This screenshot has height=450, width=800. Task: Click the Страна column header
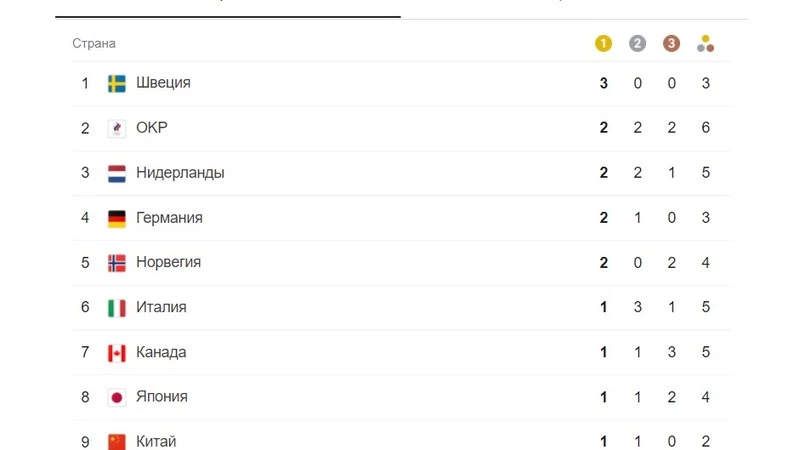94,44
